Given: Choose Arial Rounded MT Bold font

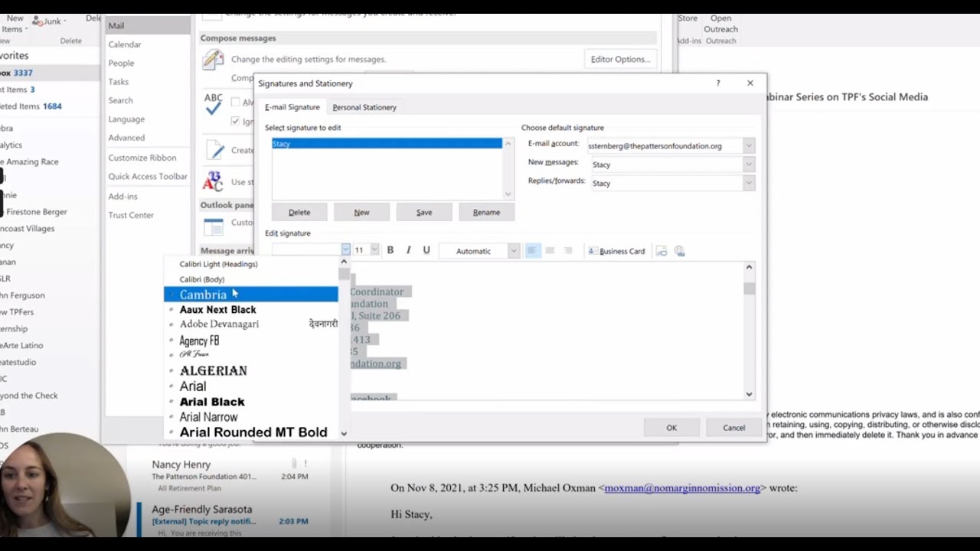Looking at the screenshot, I should point(251,432).
